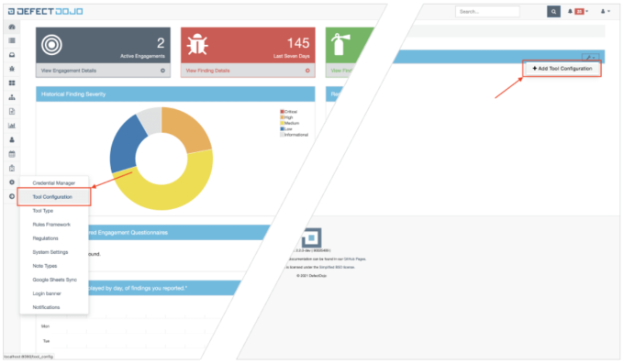Open the engagements inbox icon in sidebar
The image size is (624, 364).
click(x=12, y=55)
